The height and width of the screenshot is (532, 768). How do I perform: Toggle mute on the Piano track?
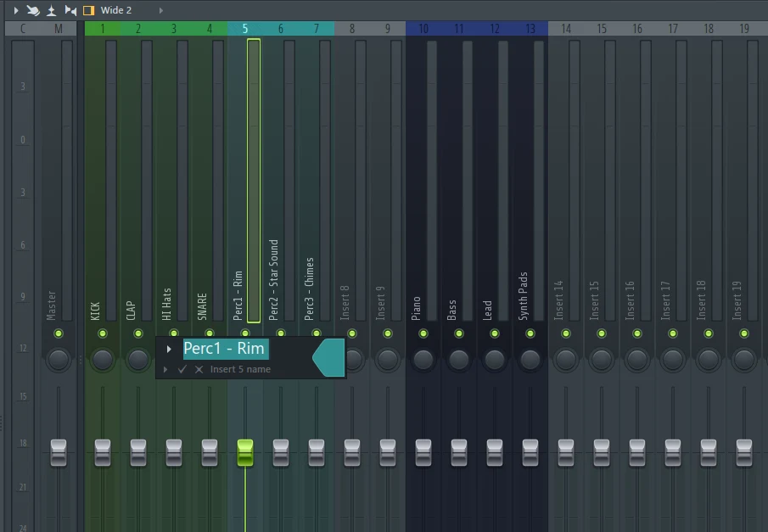click(x=423, y=333)
